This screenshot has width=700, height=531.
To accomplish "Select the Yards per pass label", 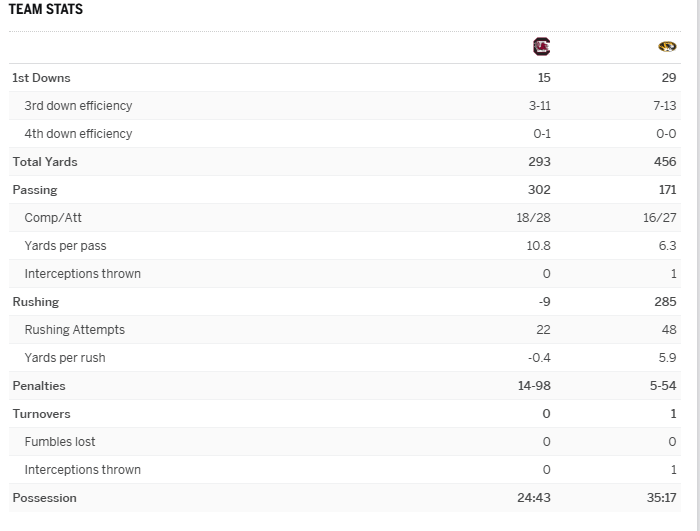I will [65, 246].
